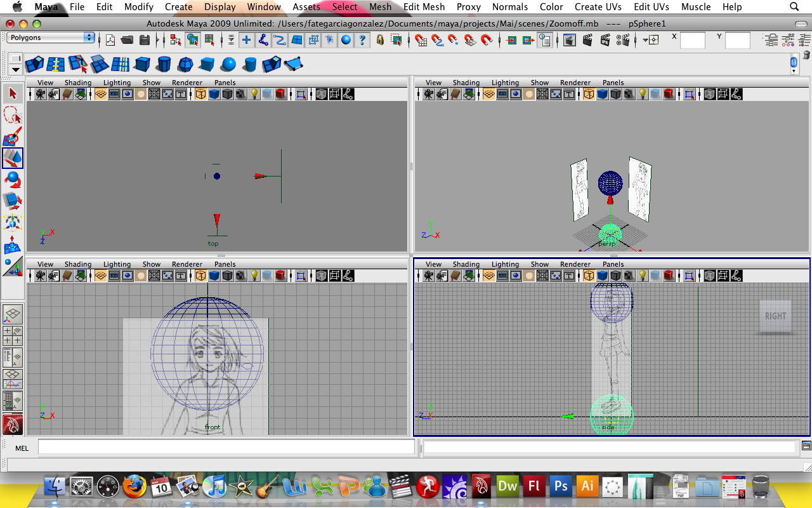Toggle the lock selection padlock
Screen dimensions: 812x508
pyautogui.click(x=380, y=40)
